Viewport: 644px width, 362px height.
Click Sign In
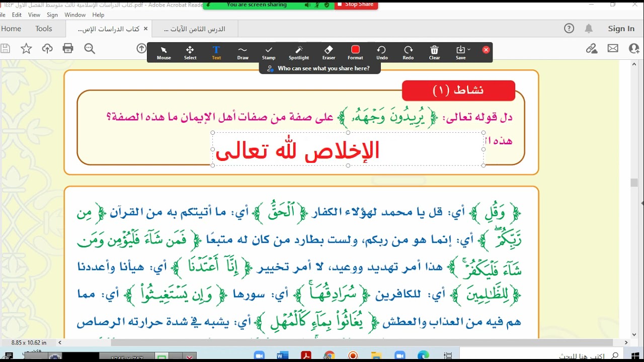pos(621,29)
